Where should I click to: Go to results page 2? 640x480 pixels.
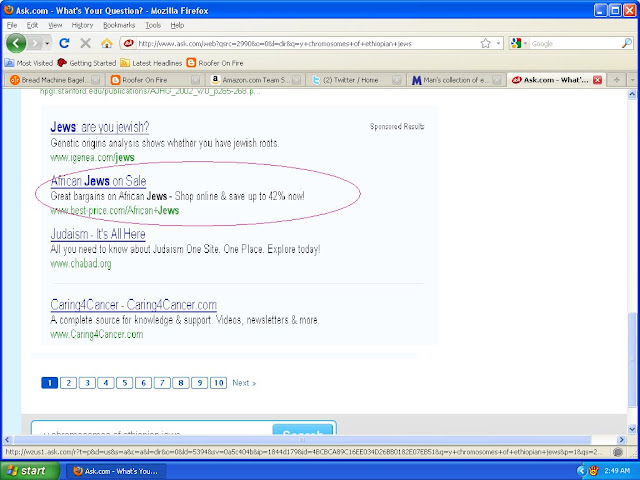[69, 383]
